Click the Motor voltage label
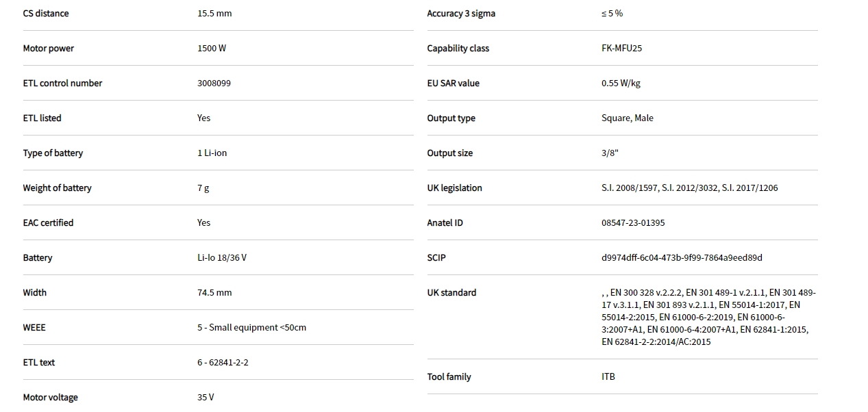The image size is (868, 412). (x=50, y=398)
